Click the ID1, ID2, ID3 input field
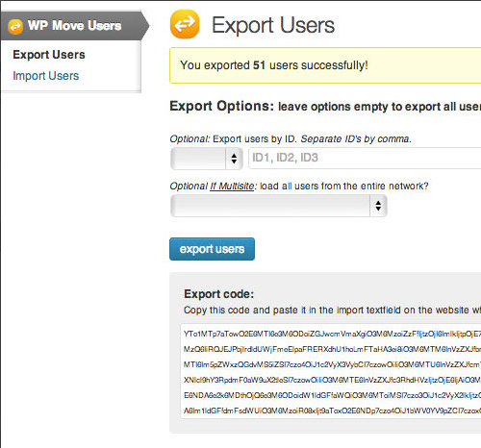Screen dimensions: 481x448 pos(365,158)
